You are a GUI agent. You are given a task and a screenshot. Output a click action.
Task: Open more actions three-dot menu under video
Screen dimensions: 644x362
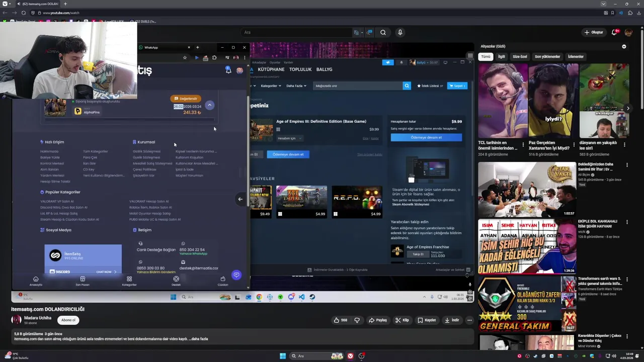469,320
